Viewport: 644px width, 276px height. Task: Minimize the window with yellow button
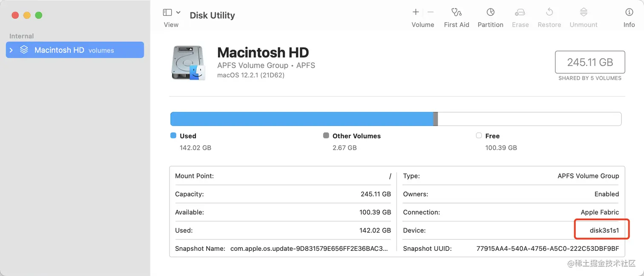pyautogui.click(x=27, y=15)
